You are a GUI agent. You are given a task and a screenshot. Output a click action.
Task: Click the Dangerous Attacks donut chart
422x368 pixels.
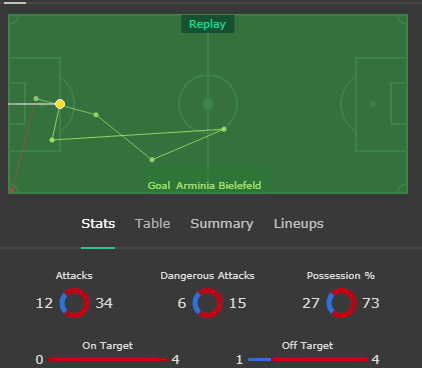[207, 303]
